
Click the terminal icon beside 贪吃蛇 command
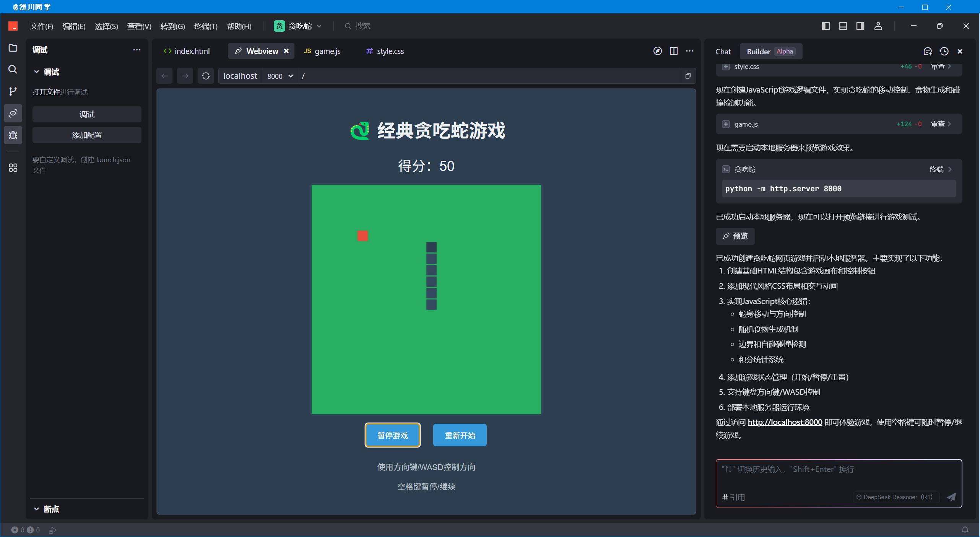point(726,169)
